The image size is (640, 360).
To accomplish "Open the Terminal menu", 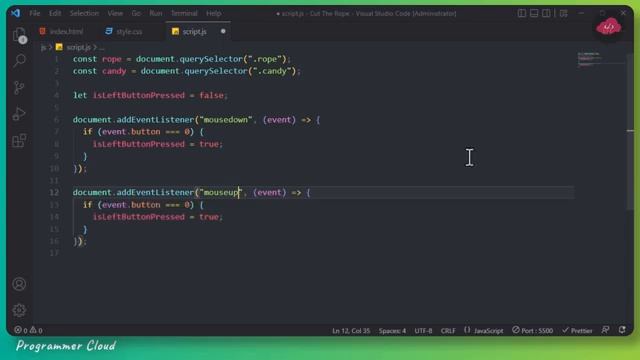I will point(184,13).
